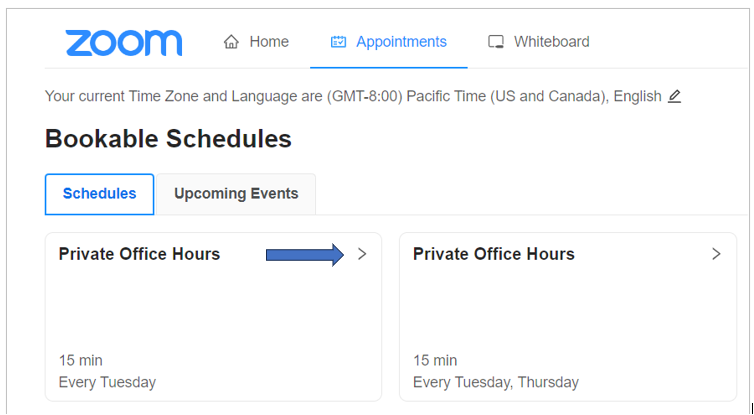Click the 15 min label in Tuesday-only card
Viewport: 754px width, 415px height.
80,360
